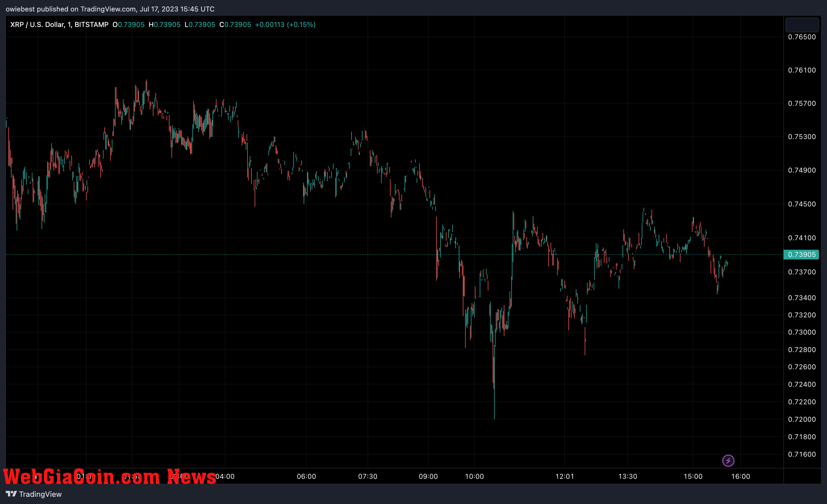Viewport: 827px width, 504px height.
Task: Click the 0.72200 price axis label
Action: (802, 402)
